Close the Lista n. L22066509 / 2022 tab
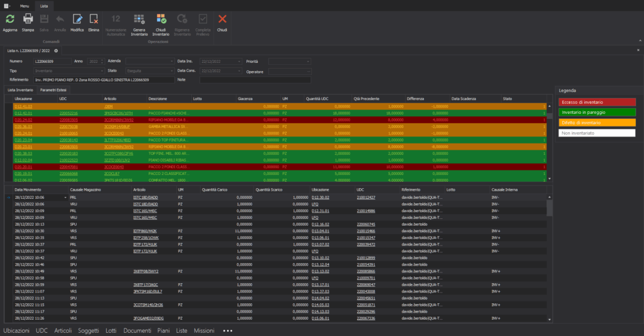 [x=56, y=50]
